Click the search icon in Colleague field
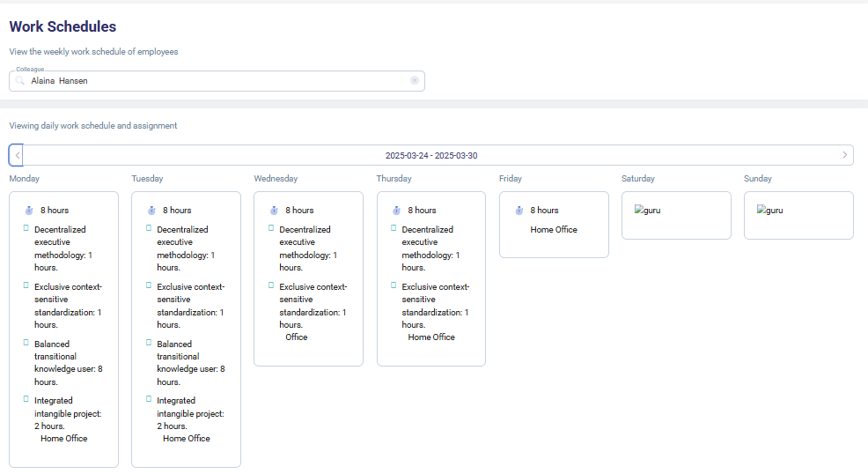Screen dimensions: 868x474 [20, 80]
